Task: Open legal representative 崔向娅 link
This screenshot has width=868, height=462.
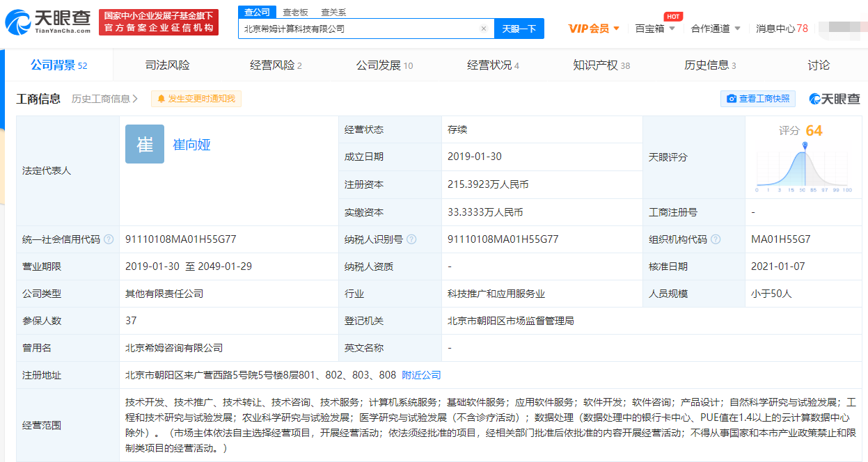Action: coord(191,145)
